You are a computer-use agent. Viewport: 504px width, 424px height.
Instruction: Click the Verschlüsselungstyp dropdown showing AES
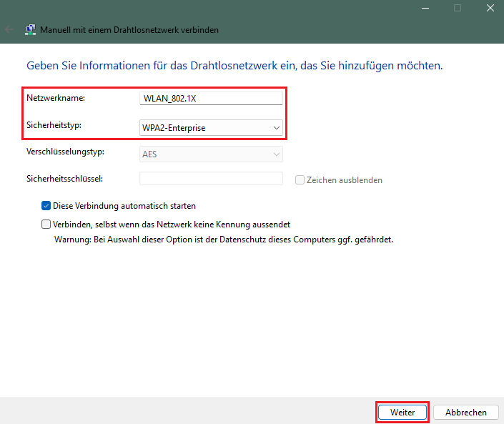211,154
